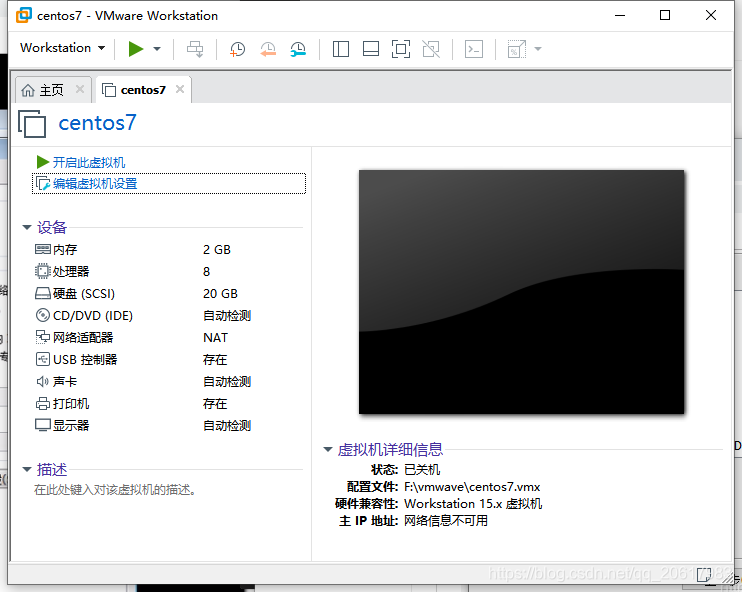Open the Workstation menu

point(62,48)
